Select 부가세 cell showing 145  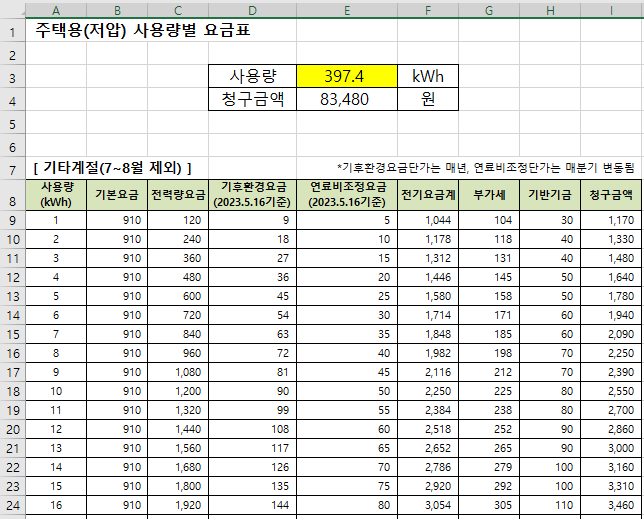point(489,277)
